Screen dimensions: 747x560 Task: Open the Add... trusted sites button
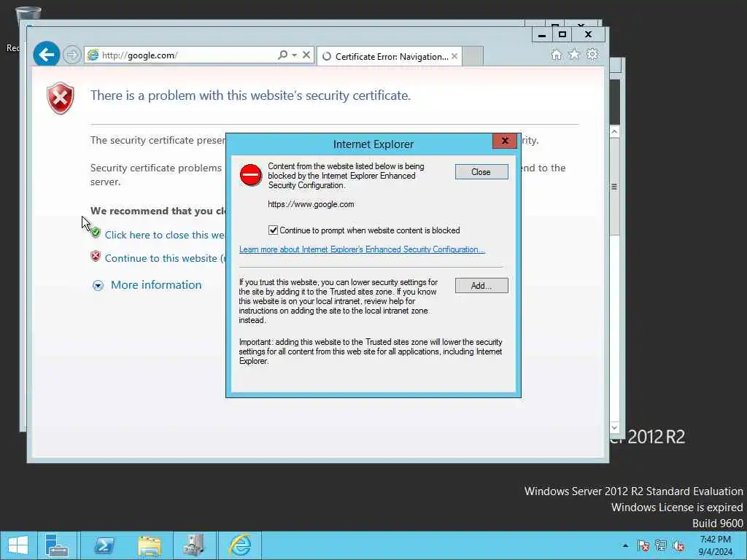click(481, 286)
